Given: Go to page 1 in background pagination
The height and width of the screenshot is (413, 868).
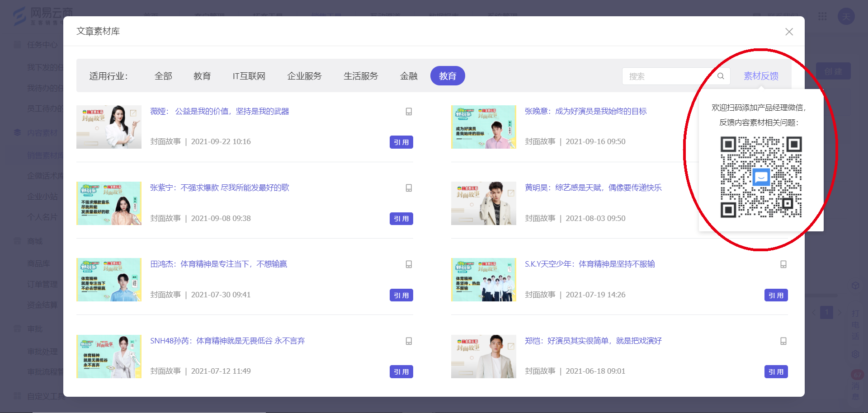Looking at the screenshot, I should [827, 312].
